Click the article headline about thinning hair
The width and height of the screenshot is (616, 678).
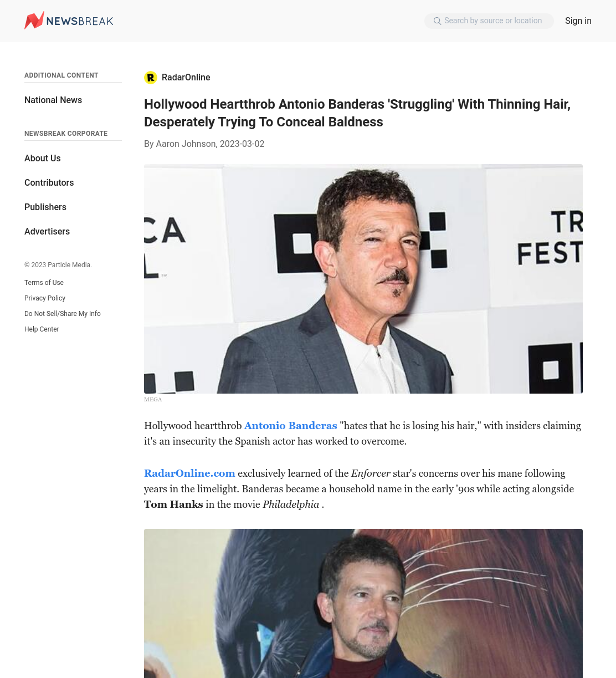tap(357, 113)
